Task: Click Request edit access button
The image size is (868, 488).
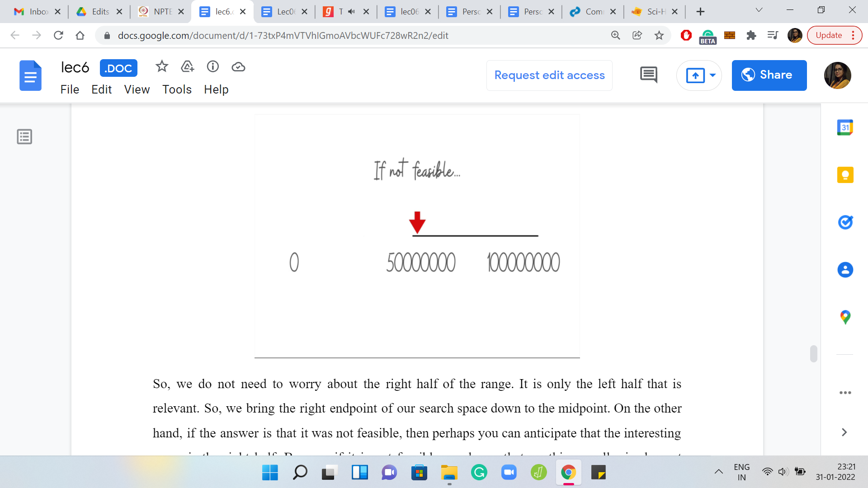Action: 549,75
